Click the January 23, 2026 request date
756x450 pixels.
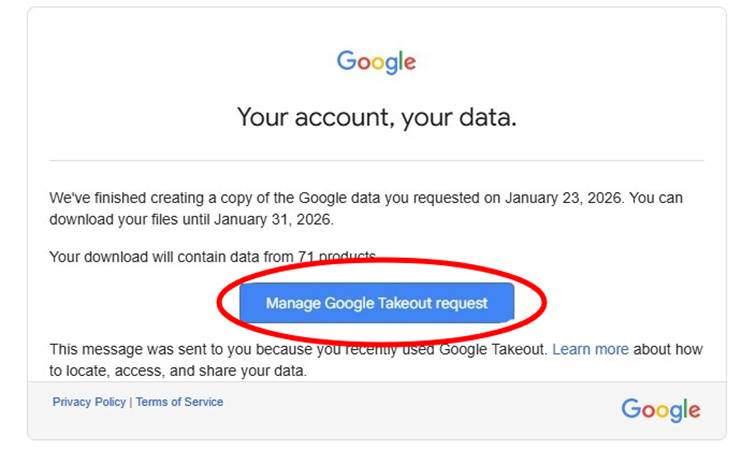[x=563, y=198]
